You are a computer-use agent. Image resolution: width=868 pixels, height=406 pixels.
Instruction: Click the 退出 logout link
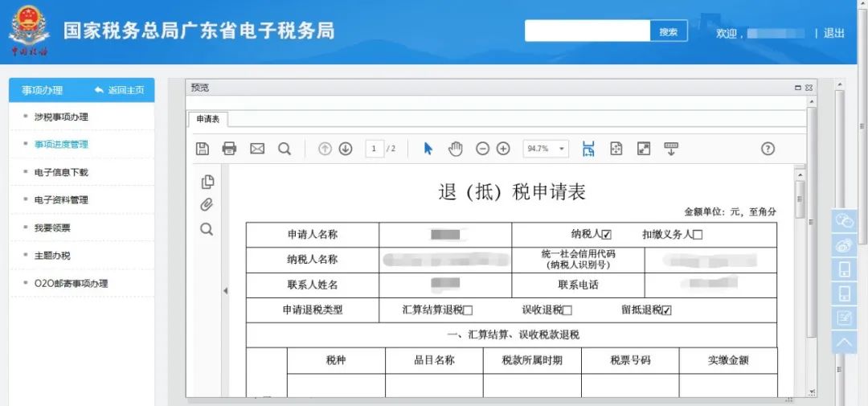click(x=833, y=33)
